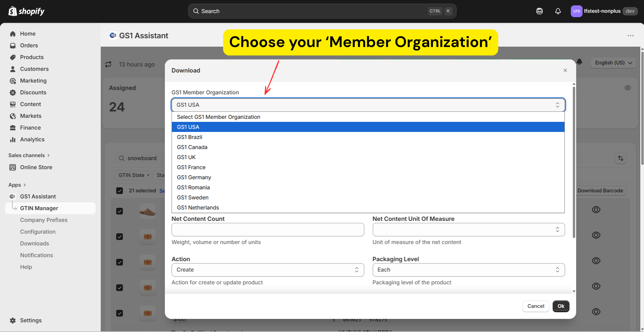
Task: Click the app notification bell icon
Action: pyautogui.click(x=580, y=62)
